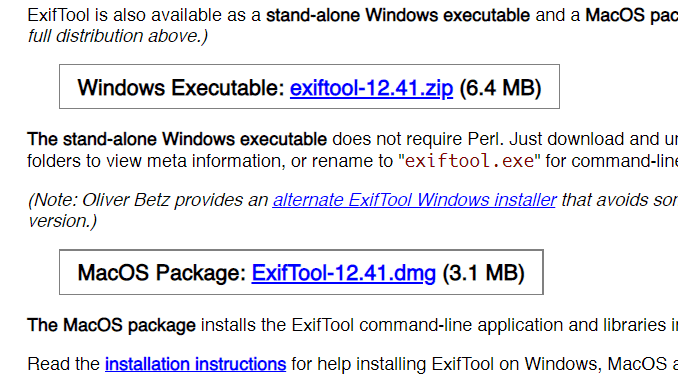Click the "Read the" text before the link
This screenshot has height=390, width=678.
[64, 364]
